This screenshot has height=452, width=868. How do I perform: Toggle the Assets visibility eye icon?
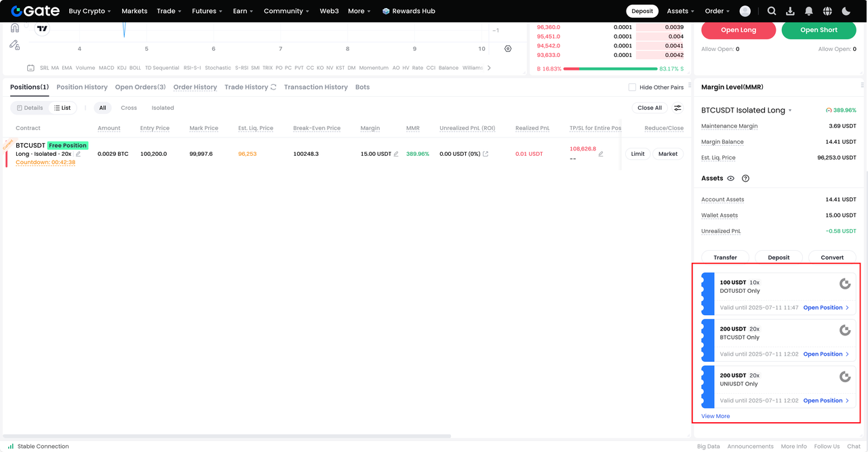[731, 178]
